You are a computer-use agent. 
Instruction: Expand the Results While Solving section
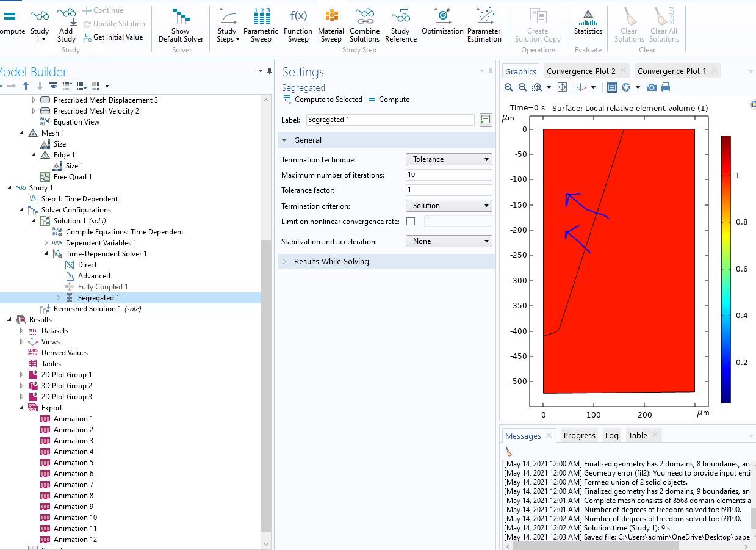(331, 262)
